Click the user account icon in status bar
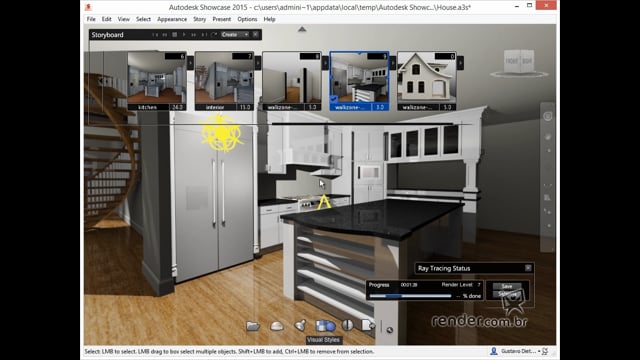640x360 pixels. coord(493,351)
